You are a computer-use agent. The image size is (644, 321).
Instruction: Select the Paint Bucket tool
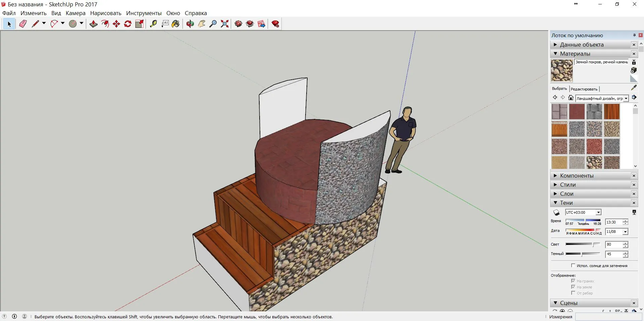(x=175, y=24)
